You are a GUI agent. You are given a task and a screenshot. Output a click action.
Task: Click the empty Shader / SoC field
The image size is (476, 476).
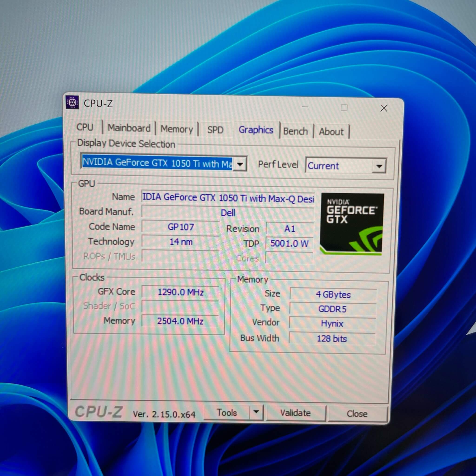[x=180, y=307]
